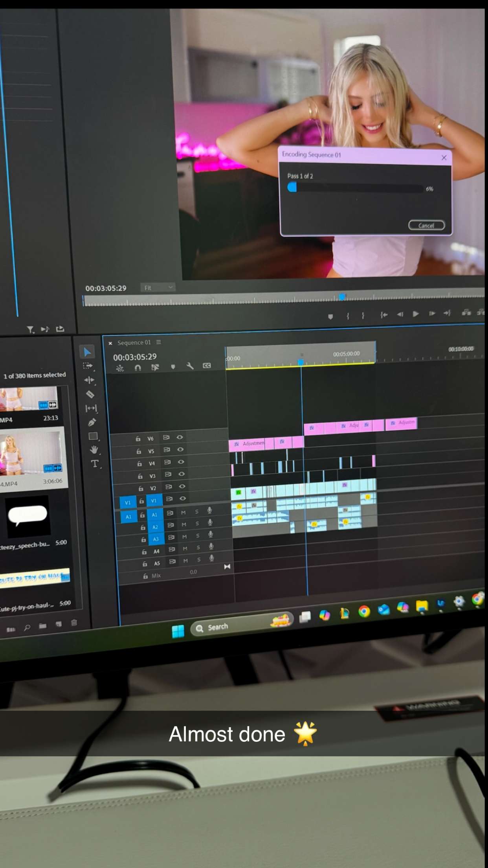Toggle timeline snapping magnet icon

[138, 368]
